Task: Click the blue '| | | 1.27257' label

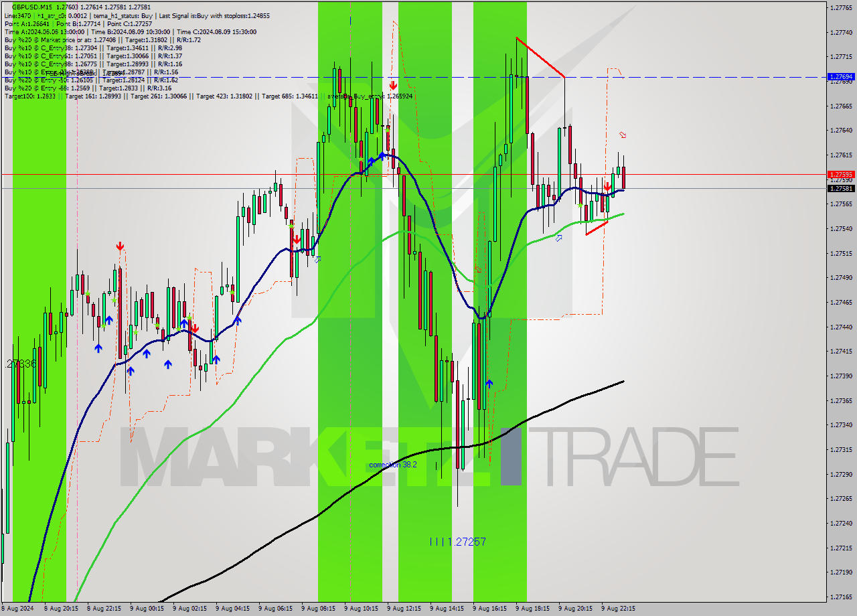Action: pyautogui.click(x=458, y=541)
